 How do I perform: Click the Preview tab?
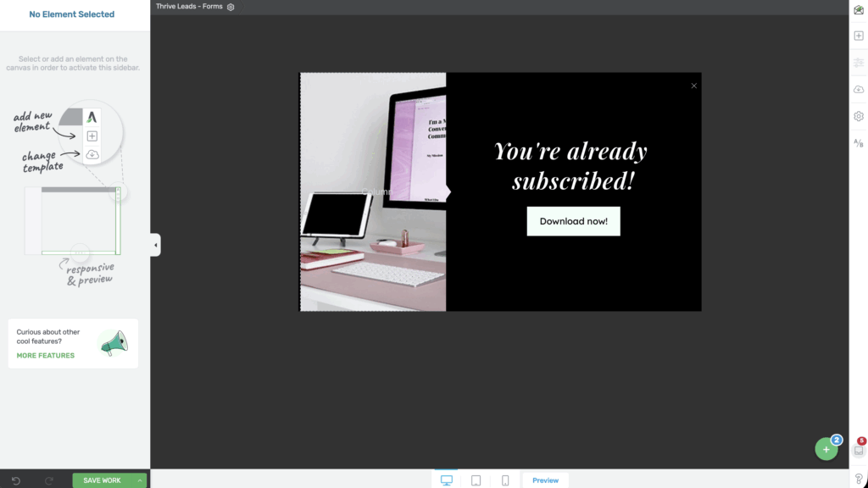tap(545, 480)
